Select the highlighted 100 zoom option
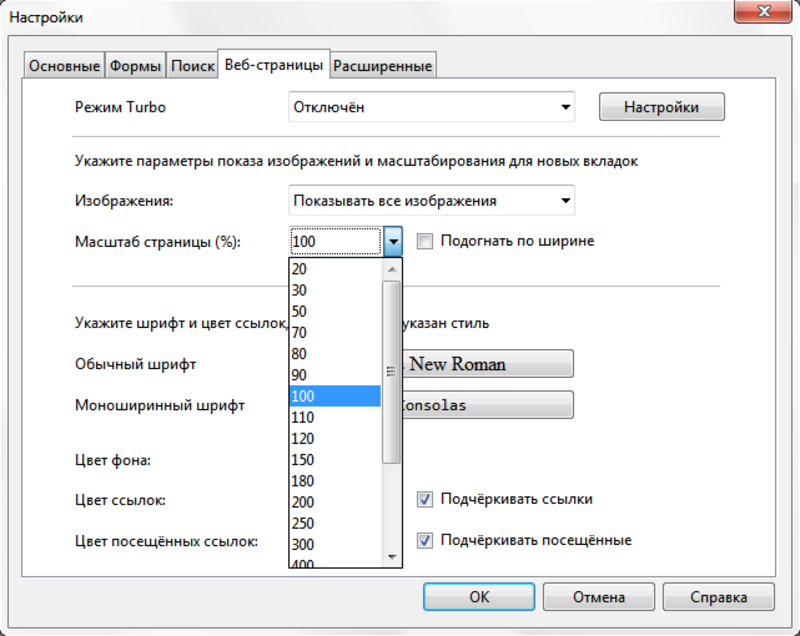The height and width of the screenshot is (636, 800). pyautogui.click(x=335, y=396)
